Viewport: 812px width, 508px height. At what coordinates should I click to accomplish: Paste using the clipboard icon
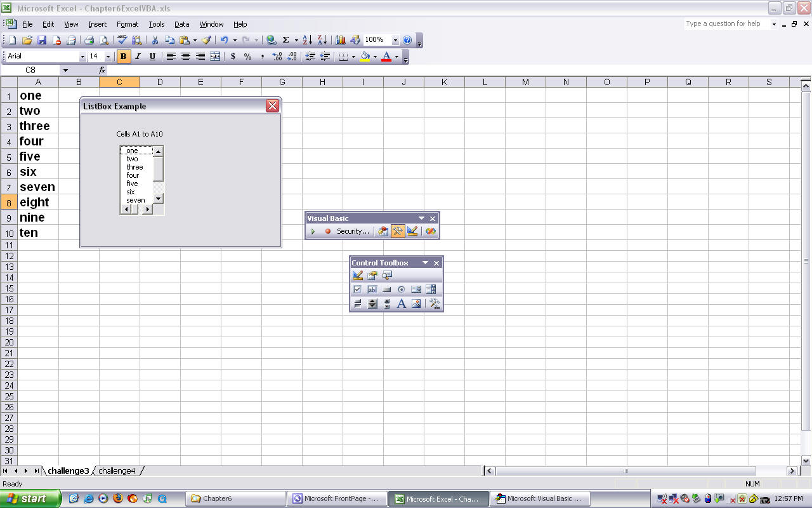click(185, 40)
